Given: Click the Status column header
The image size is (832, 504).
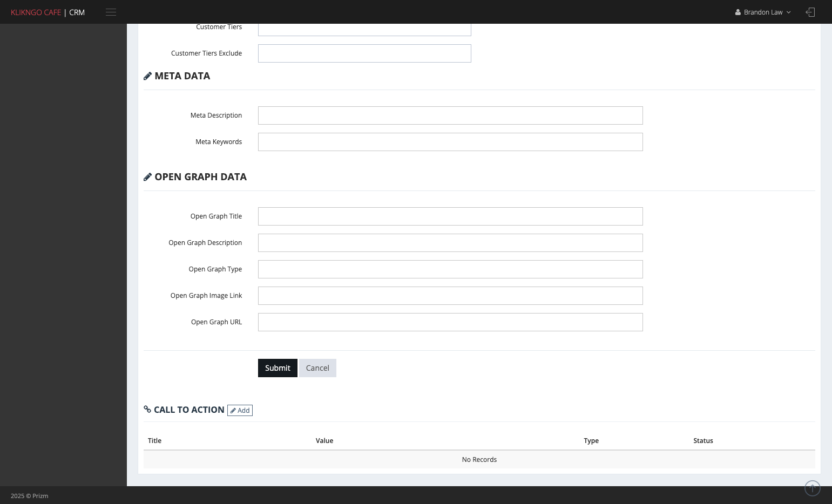Looking at the screenshot, I should [703, 441].
